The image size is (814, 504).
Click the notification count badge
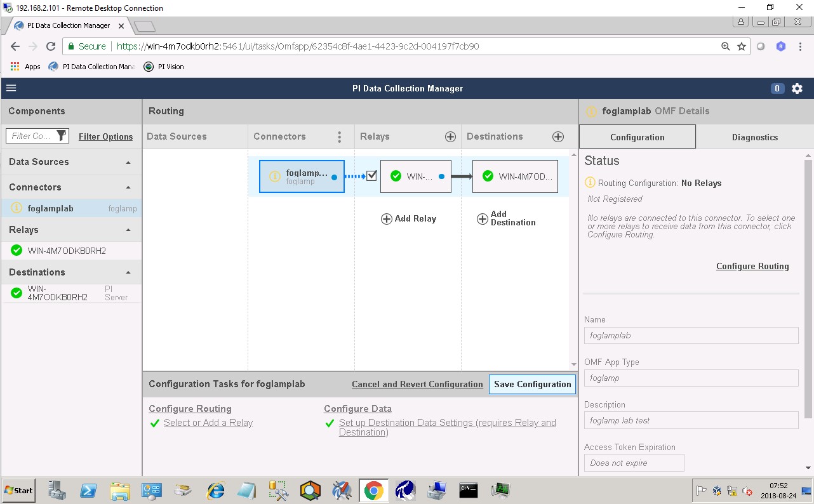777,89
